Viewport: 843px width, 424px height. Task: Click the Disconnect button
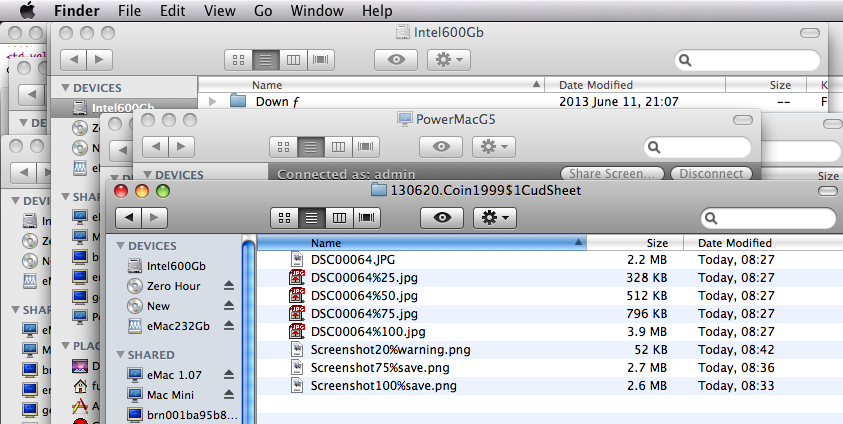point(711,174)
